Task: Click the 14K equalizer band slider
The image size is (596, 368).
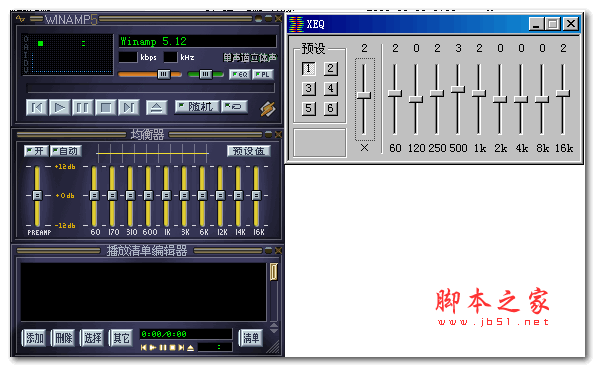Action: 238,195
